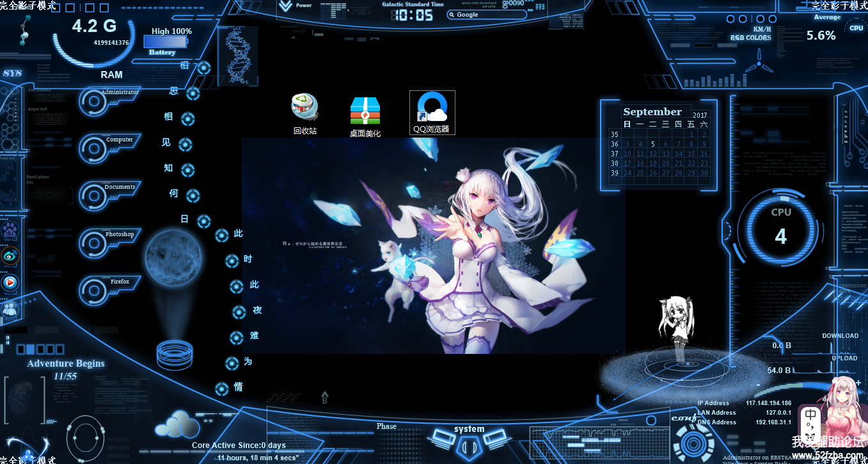Click the UPLOAD label
Screen dimensions: 868x464
pos(844,358)
